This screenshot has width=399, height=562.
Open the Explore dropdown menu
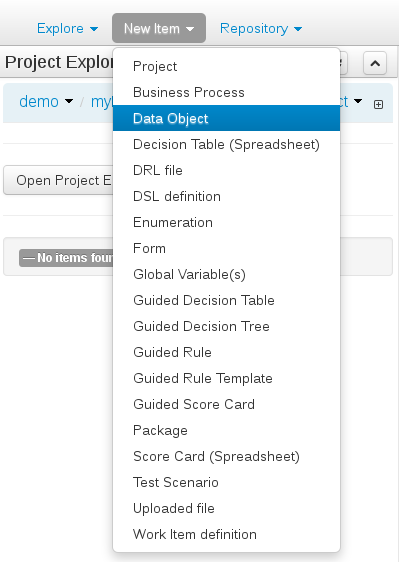[67, 28]
